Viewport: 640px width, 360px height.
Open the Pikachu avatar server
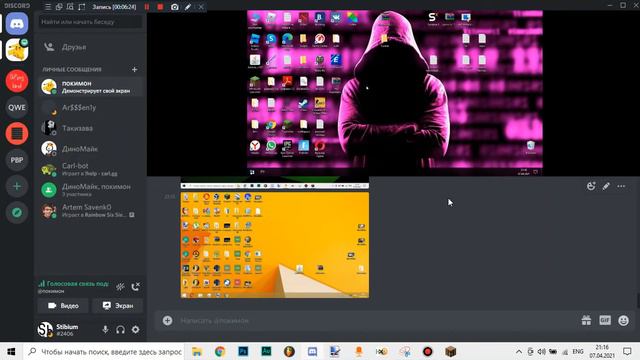point(17,50)
